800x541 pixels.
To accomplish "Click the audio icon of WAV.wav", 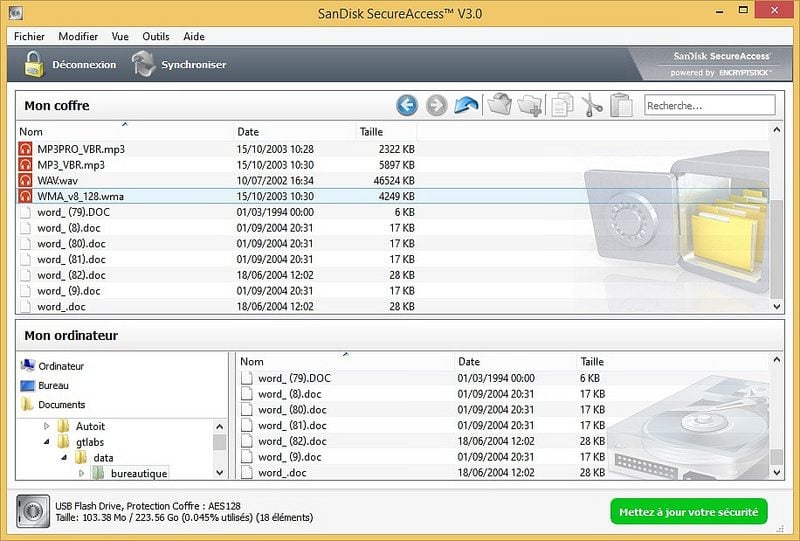I will tap(25, 180).
